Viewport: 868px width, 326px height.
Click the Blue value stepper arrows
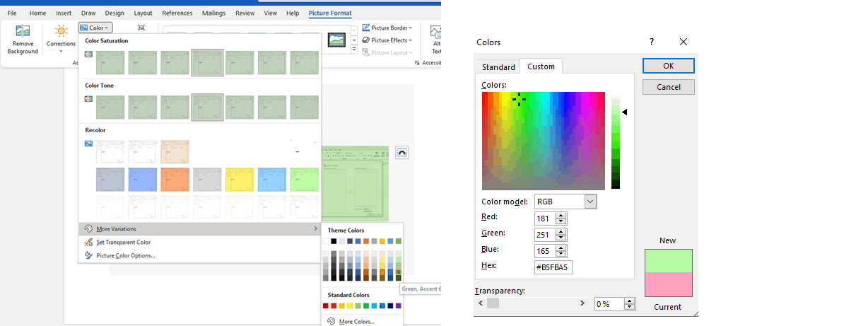(x=561, y=251)
